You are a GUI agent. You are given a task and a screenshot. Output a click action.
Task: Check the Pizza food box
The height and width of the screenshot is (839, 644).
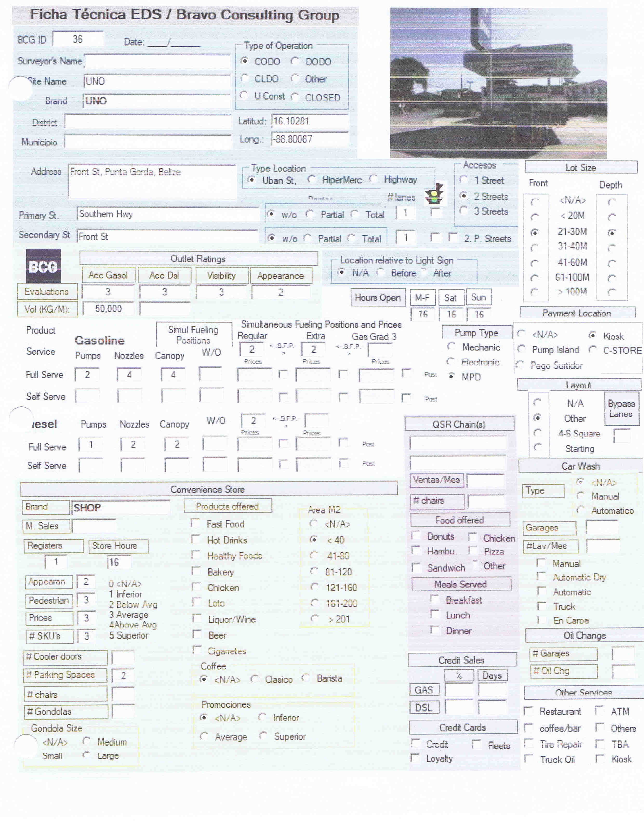click(473, 551)
